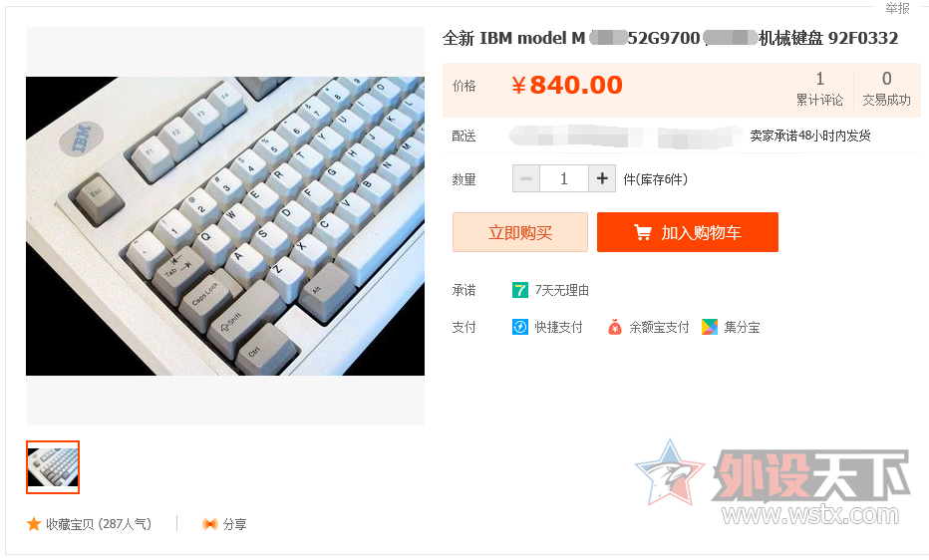Select the keyboard thumbnail image
Screen dimensions: 929x560
click(x=53, y=467)
